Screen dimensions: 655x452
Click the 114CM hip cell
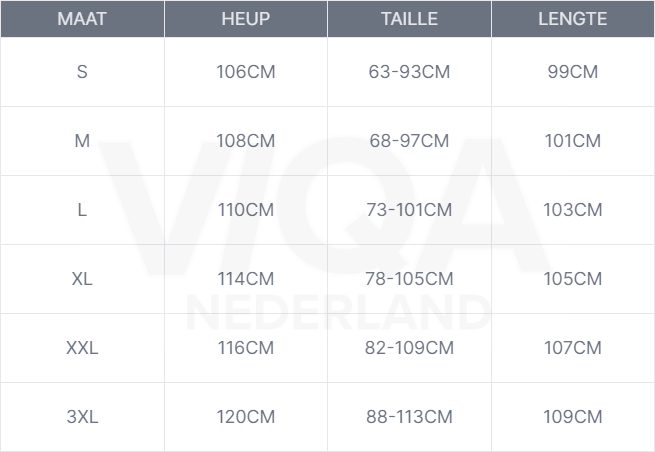tap(245, 279)
